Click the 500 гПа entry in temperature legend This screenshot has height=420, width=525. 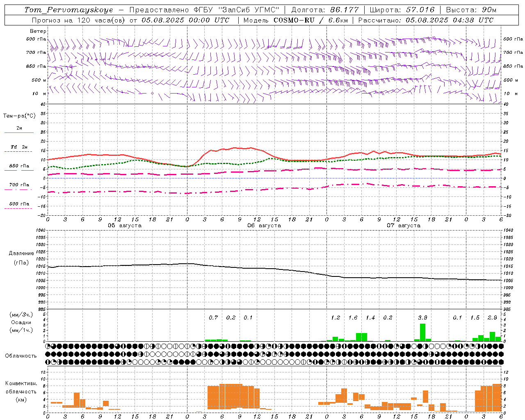[19, 204]
